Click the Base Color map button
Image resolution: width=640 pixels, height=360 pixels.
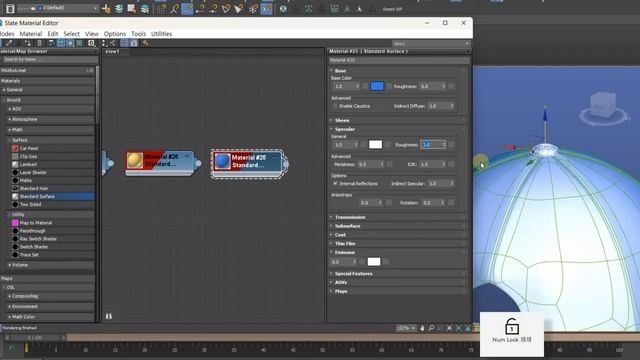point(389,87)
